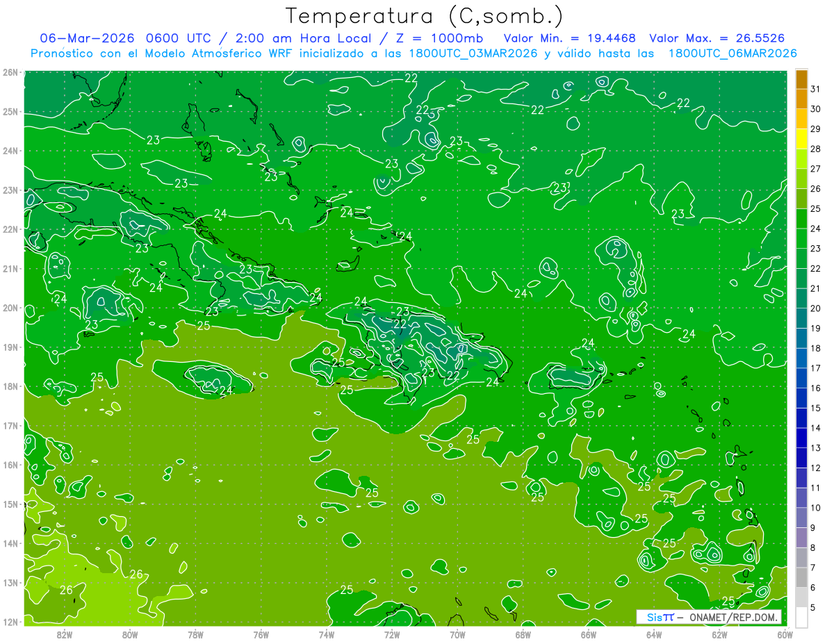Click legend value '29' on color scale

click(815, 129)
